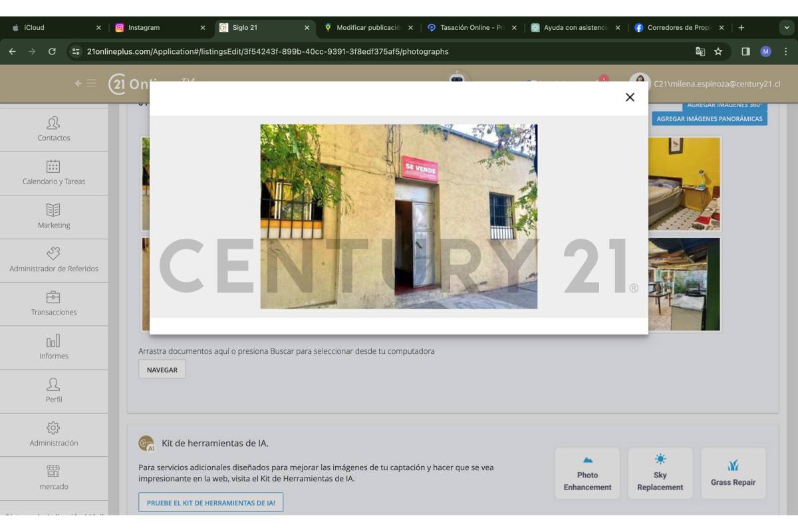Open Chrome side panel
798x532 pixels.
point(745,51)
